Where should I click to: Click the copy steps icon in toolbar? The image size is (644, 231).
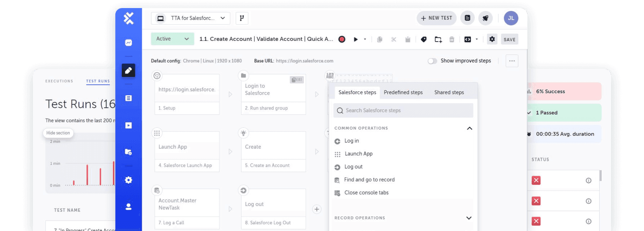point(380,40)
